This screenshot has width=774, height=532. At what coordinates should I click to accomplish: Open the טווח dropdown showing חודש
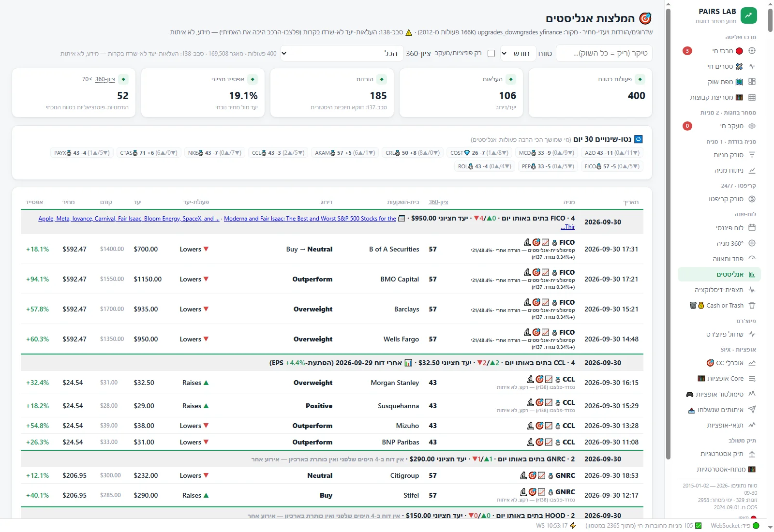pos(518,53)
